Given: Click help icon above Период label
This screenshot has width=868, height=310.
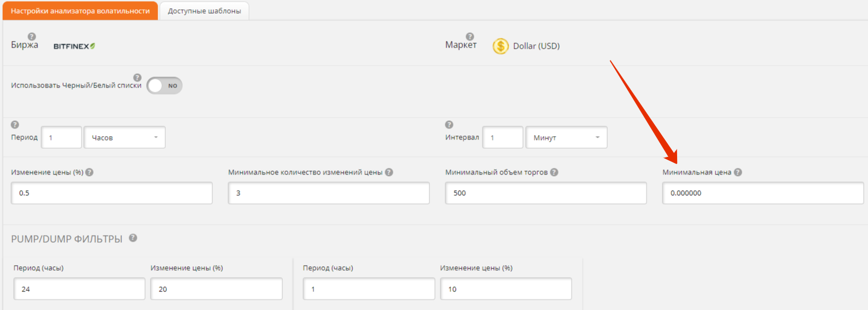Looking at the screenshot, I should click(x=15, y=125).
